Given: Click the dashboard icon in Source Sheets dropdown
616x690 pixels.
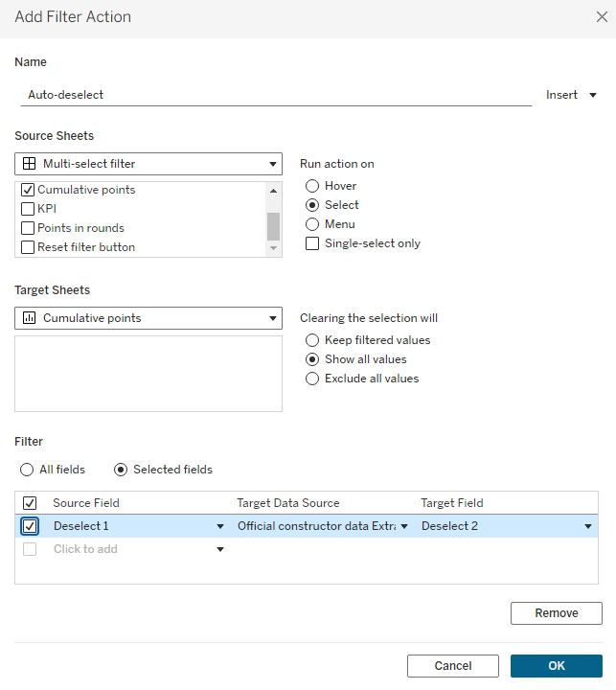Looking at the screenshot, I should 29,164.
